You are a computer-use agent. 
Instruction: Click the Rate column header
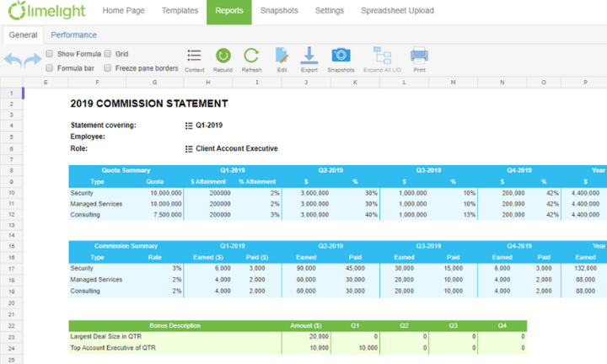pyautogui.click(x=154, y=258)
